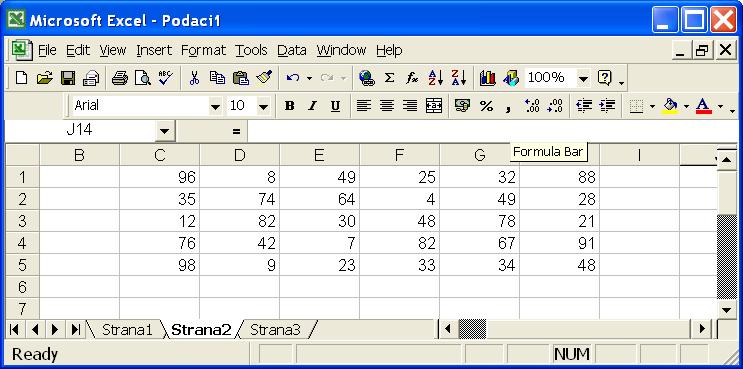The image size is (743, 369).
Task: Open Office Assistant help question icon
Action: tap(605, 78)
